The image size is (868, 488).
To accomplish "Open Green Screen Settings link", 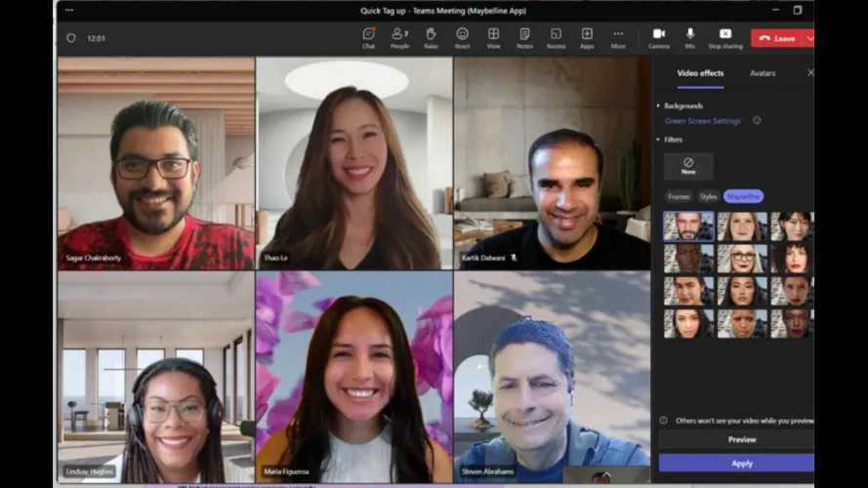I will pyautogui.click(x=702, y=121).
